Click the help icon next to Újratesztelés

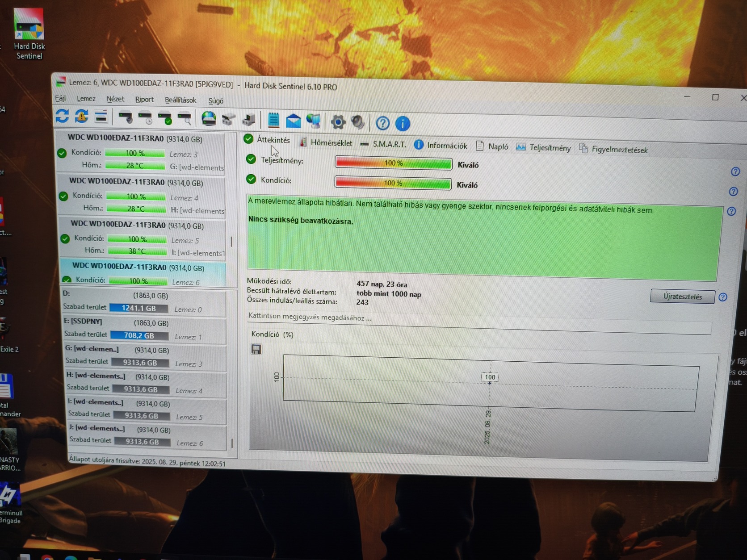(722, 297)
